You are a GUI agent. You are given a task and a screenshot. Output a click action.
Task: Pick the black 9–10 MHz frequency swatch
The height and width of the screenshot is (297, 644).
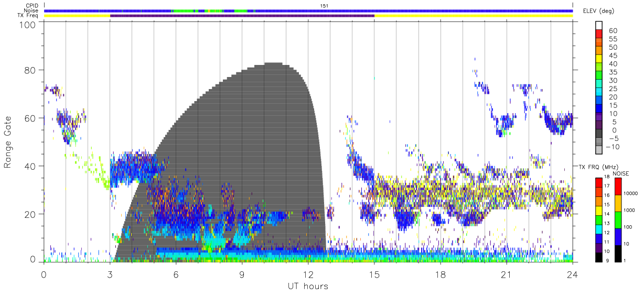[x=598, y=257]
